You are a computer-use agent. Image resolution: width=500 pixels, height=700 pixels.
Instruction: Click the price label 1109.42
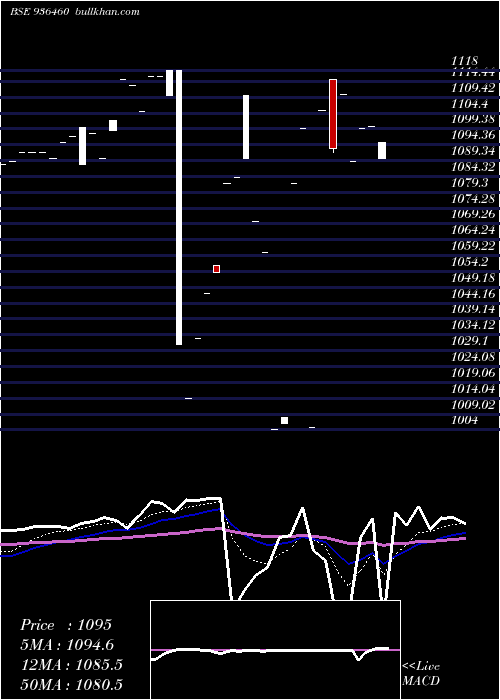(473, 88)
